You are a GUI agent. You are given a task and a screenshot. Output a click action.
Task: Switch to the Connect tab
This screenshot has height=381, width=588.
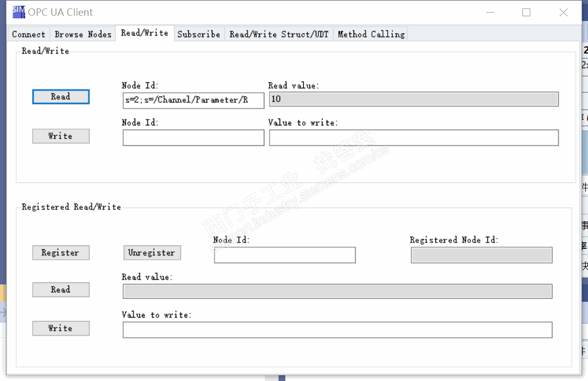click(x=28, y=34)
